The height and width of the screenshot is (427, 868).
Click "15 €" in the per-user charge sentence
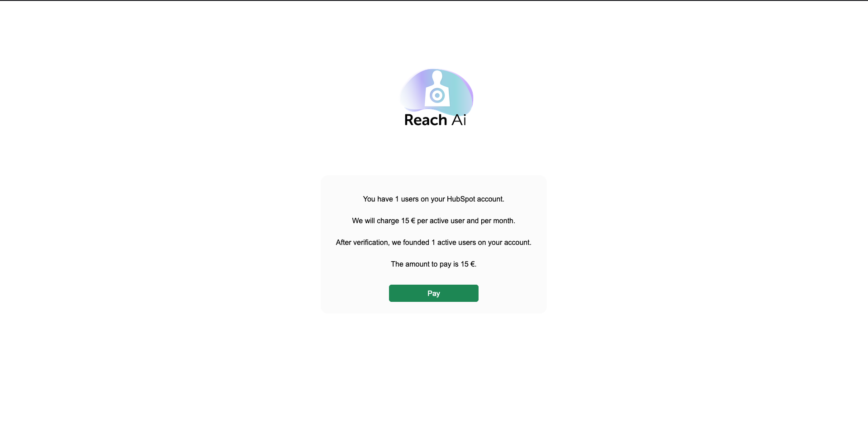click(x=408, y=221)
